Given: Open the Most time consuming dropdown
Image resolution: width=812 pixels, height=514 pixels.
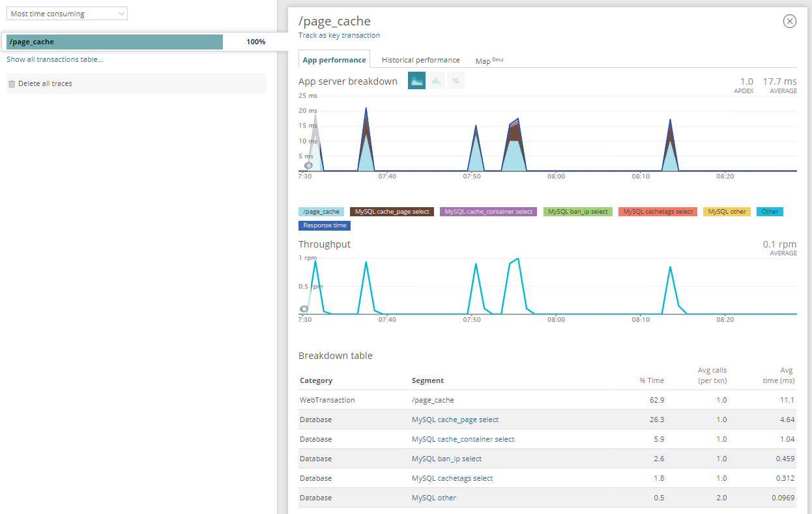Looking at the screenshot, I should pos(67,14).
